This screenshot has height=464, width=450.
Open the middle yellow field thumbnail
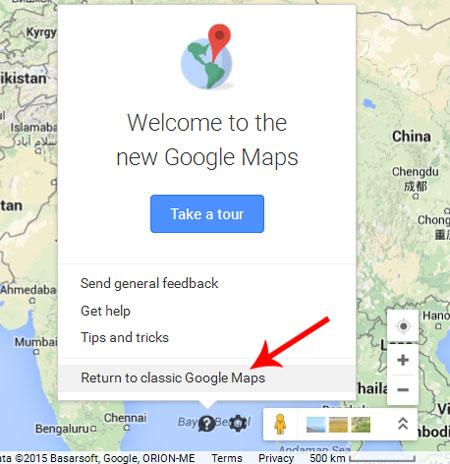pos(338,425)
